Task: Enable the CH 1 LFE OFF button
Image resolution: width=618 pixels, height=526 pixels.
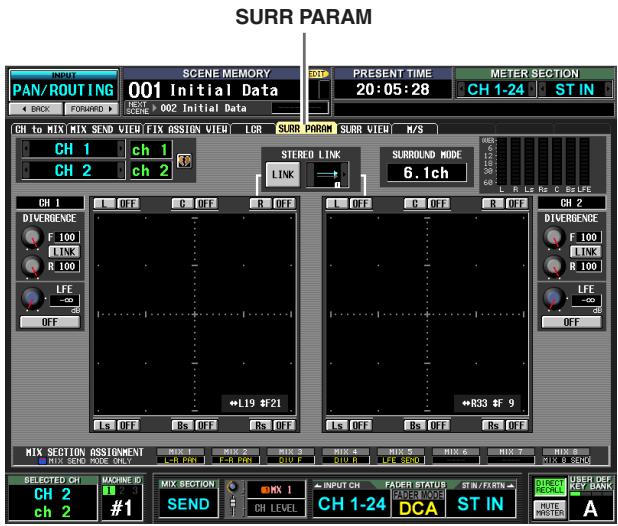Action: coord(50,322)
